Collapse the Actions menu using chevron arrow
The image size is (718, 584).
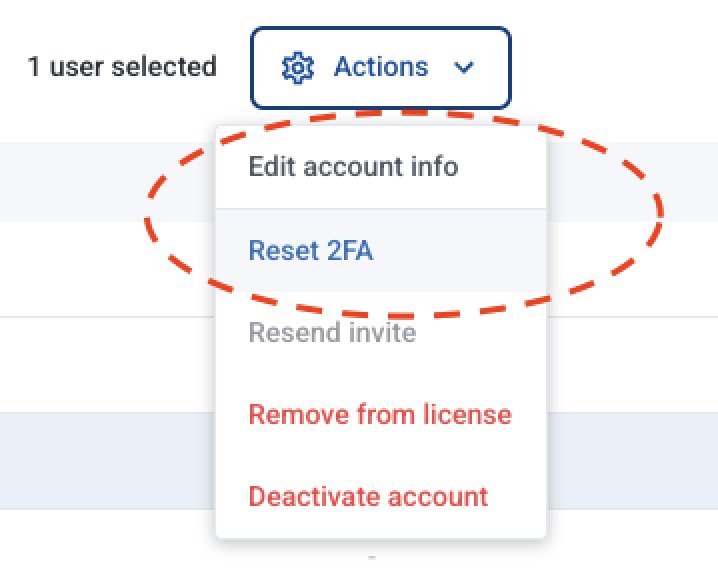click(x=463, y=68)
